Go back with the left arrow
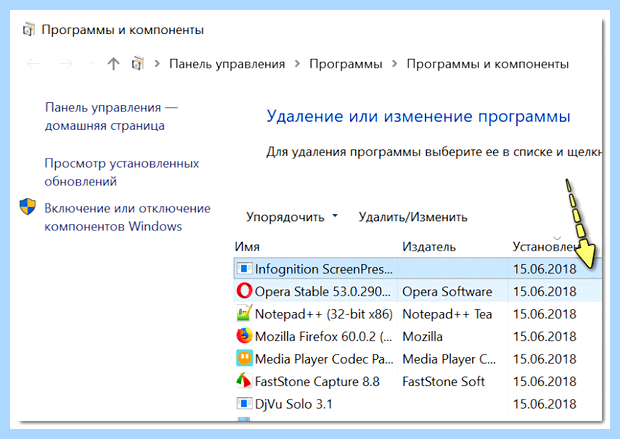Viewport: 620px width, 439px height. point(33,64)
